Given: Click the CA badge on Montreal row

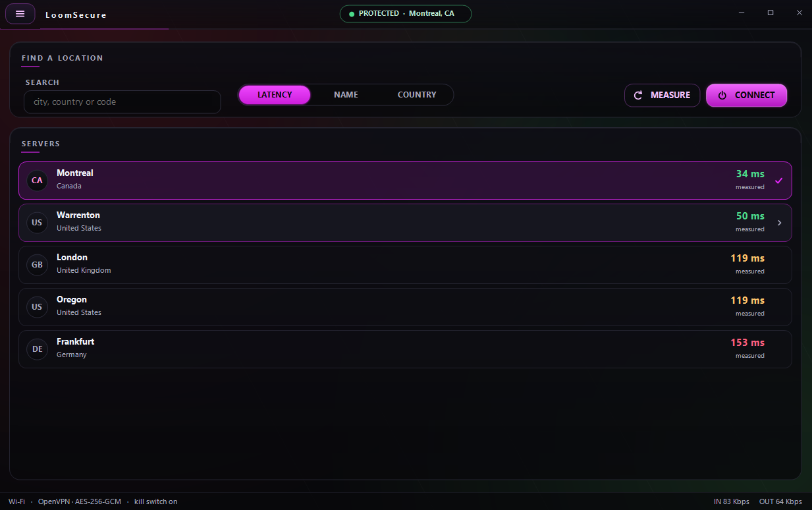Looking at the screenshot, I should [37, 181].
